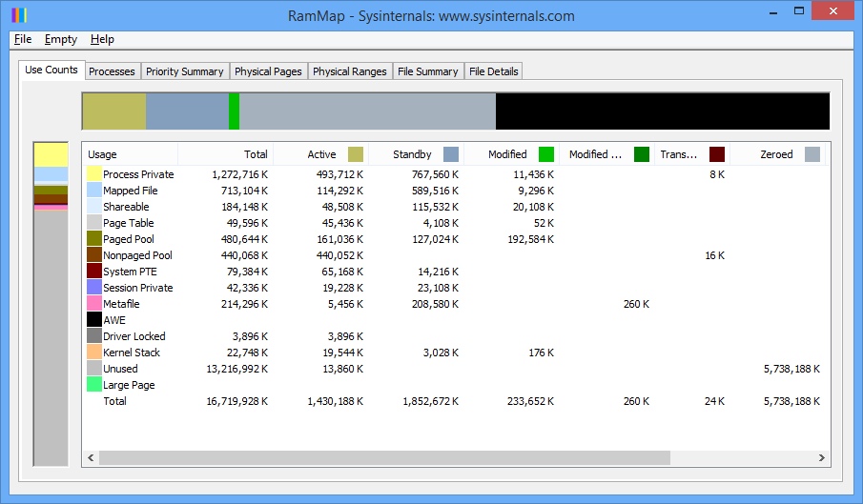Click the Modified no-write dark green swatch

642,154
